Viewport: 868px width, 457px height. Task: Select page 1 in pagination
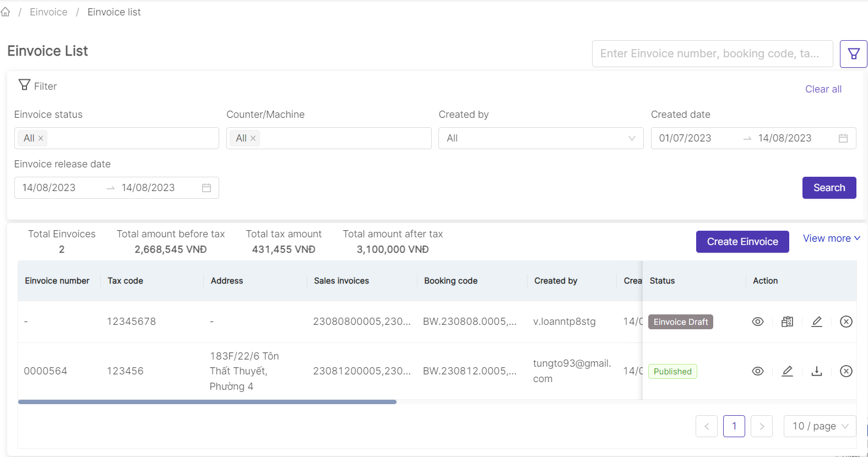(x=734, y=426)
